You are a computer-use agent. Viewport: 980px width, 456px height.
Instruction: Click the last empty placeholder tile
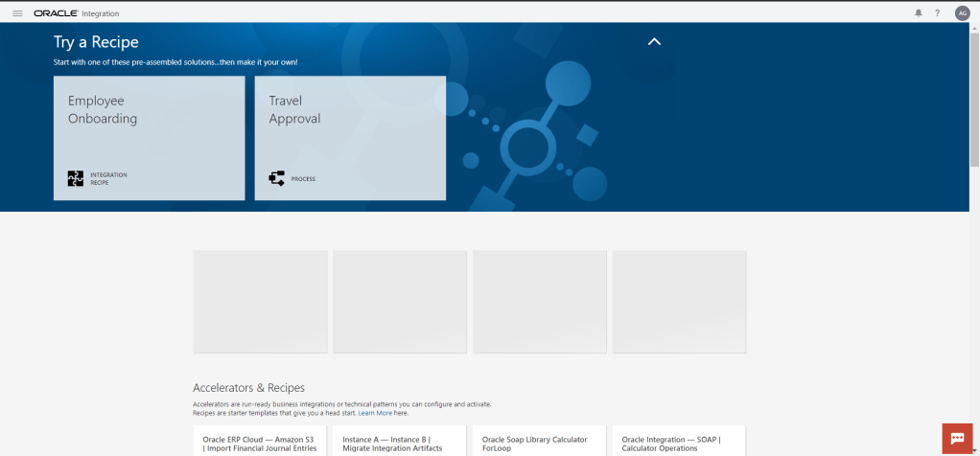[679, 302]
